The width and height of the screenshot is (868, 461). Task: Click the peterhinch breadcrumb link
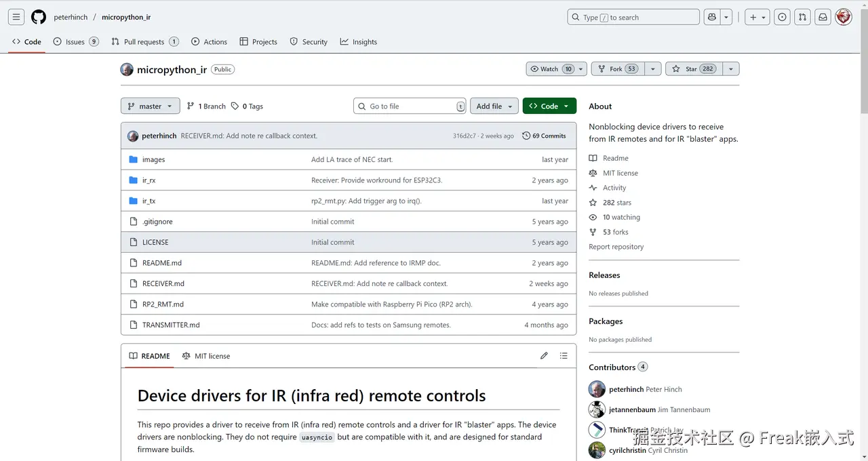pos(71,17)
